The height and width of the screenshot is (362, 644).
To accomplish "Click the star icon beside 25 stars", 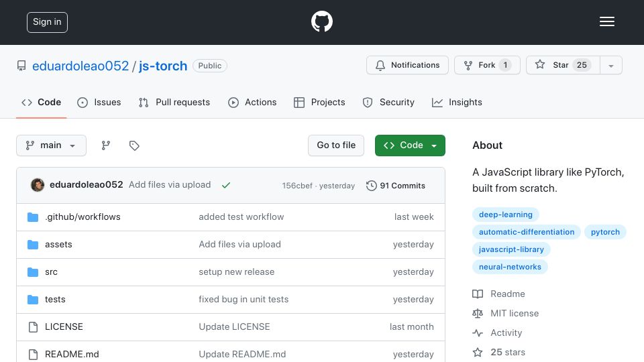I will point(478,352).
